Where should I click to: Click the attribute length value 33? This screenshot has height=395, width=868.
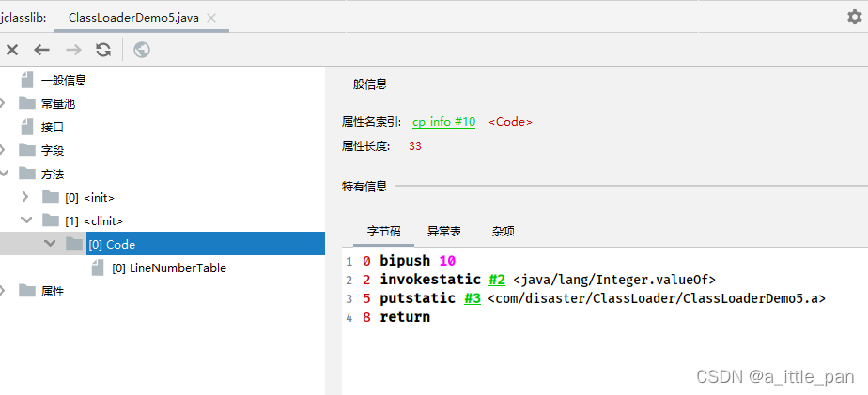pos(415,146)
